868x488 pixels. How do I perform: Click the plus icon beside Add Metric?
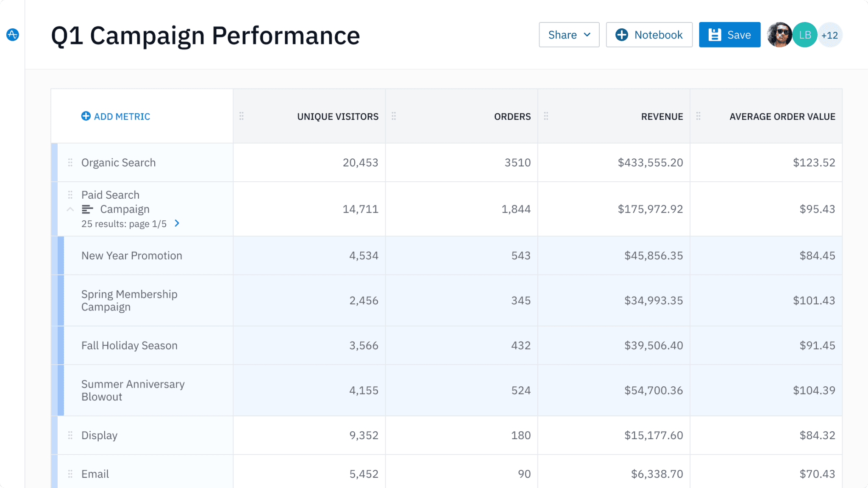coord(86,116)
